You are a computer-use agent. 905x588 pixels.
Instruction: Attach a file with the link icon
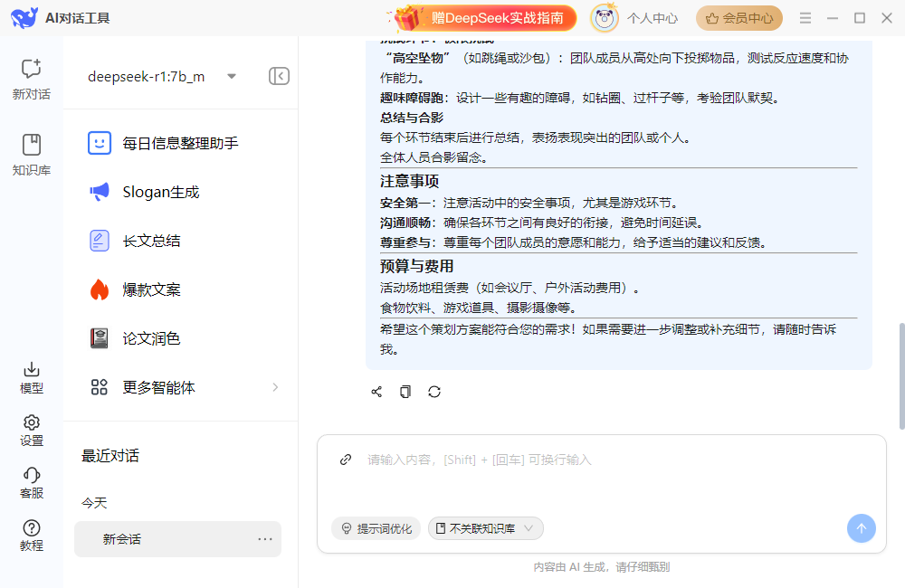click(345, 460)
